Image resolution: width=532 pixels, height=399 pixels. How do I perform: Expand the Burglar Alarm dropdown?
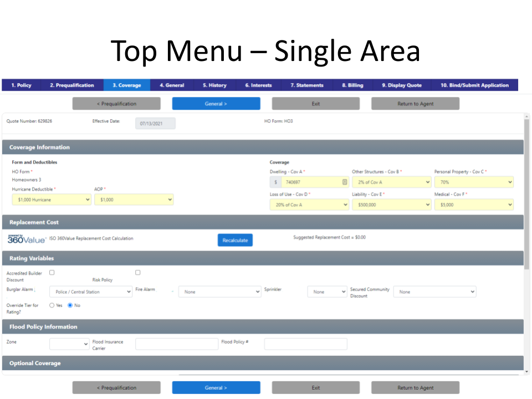pos(91,292)
